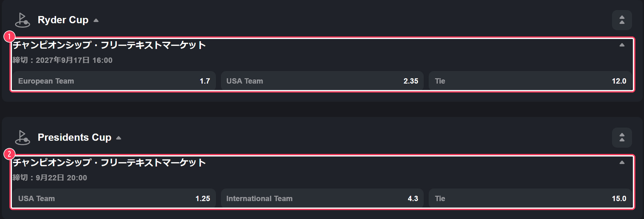Open the Ryder Cup title
Image resolution: width=644 pixels, height=219 pixels.
coord(63,20)
